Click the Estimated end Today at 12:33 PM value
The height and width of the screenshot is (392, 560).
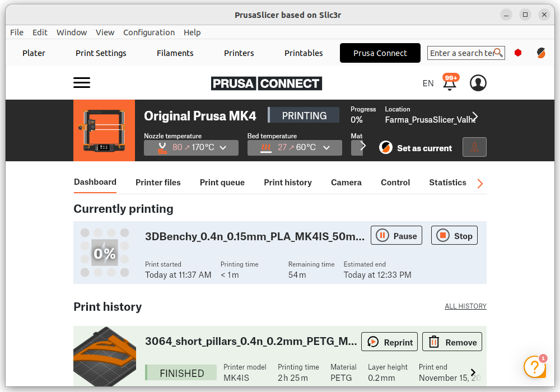point(377,275)
